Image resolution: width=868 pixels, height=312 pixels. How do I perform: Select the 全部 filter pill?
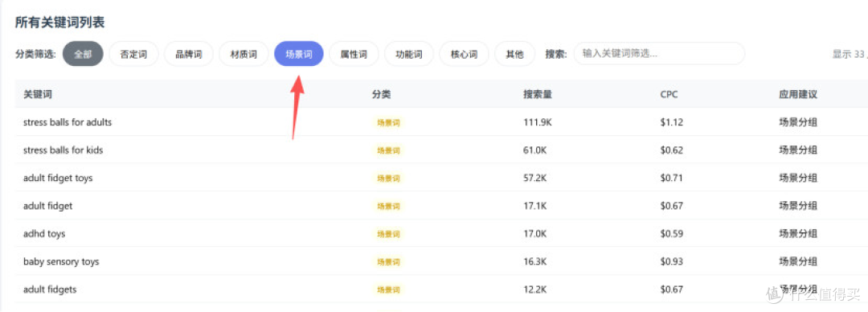click(83, 55)
